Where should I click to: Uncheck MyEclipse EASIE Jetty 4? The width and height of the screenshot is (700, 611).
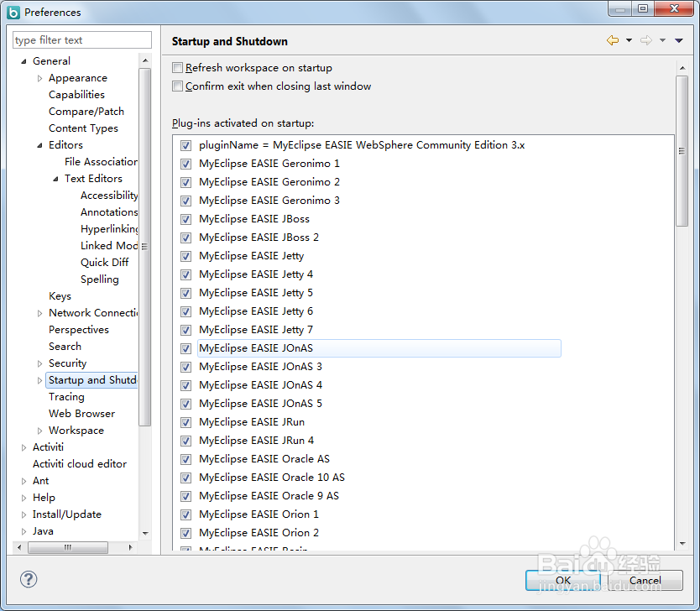185,275
